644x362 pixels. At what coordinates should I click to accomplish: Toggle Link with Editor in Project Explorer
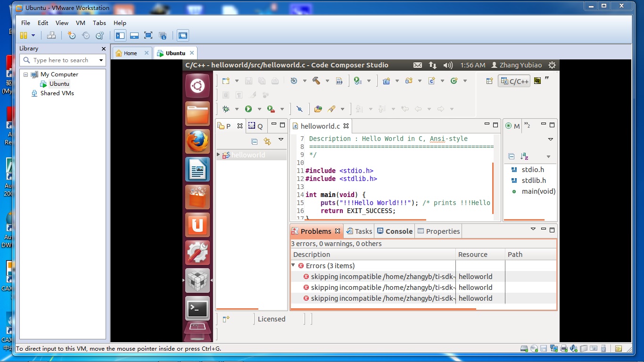(x=267, y=141)
